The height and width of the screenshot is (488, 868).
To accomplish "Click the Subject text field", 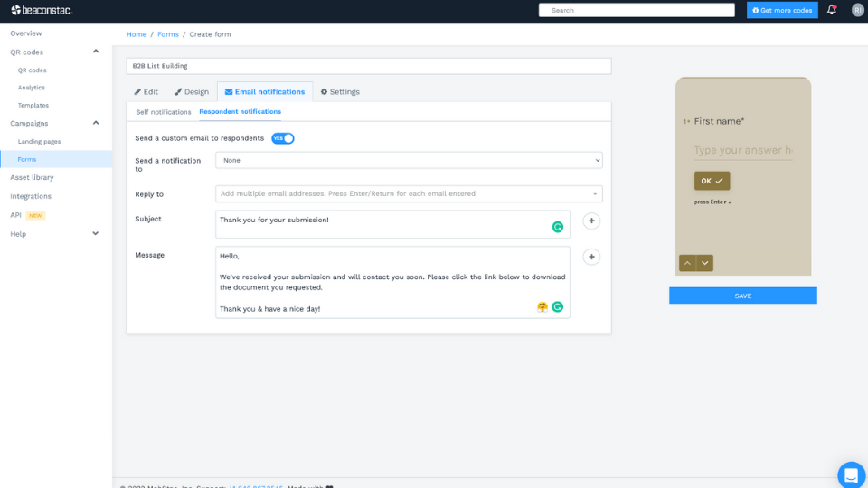I will coord(392,224).
